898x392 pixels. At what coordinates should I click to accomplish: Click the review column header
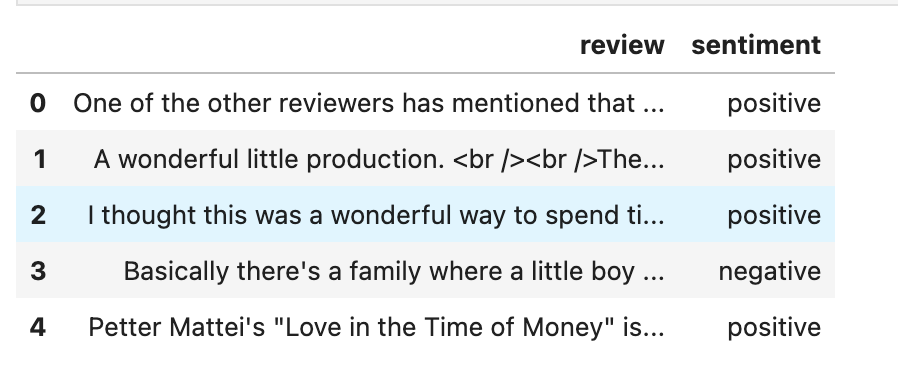click(x=622, y=45)
